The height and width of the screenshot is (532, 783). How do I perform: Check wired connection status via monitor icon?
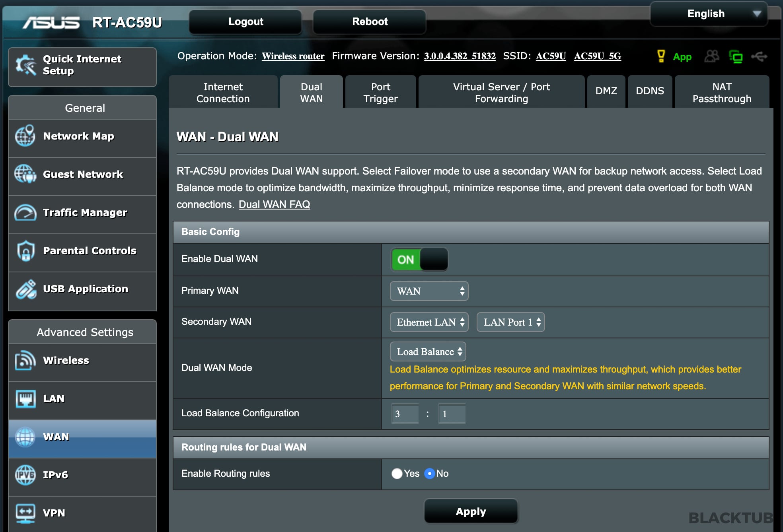[736, 57]
